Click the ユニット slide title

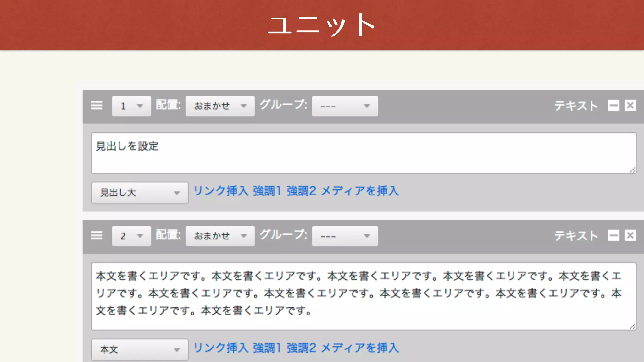tap(322, 25)
